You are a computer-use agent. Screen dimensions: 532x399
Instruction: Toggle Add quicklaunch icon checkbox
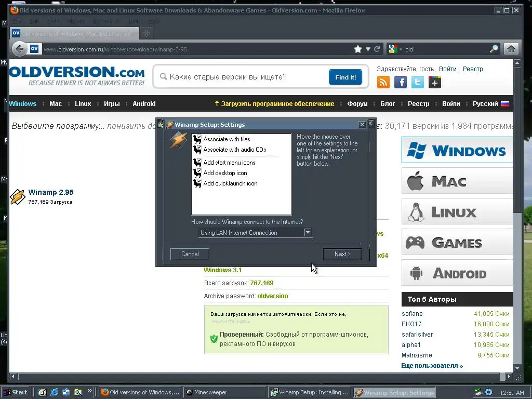tap(197, 183)
